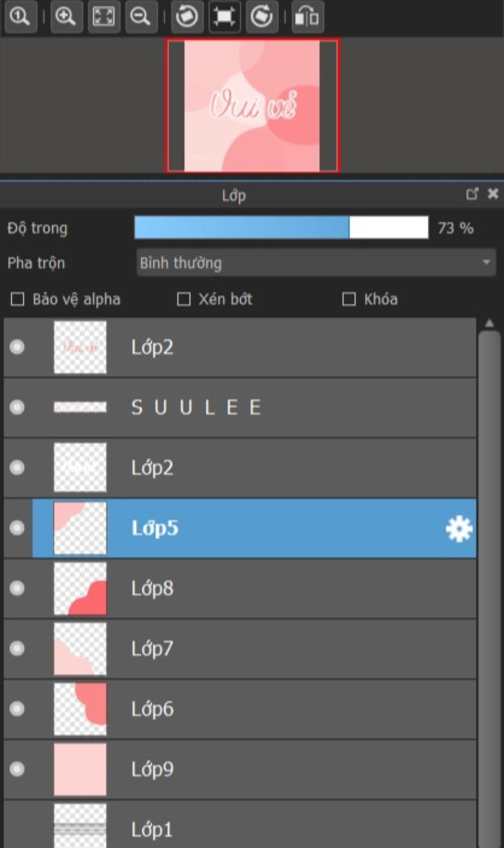Rotate the canvas view left
Screen dimensions: 504x848
pyautogui.click(x=187, y=17)
